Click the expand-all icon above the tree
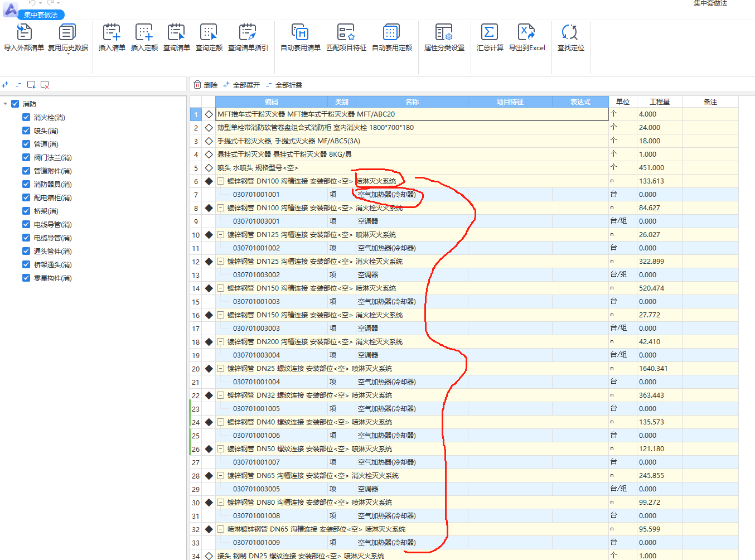Screen dimensions: 755x560 click(5, 85)
